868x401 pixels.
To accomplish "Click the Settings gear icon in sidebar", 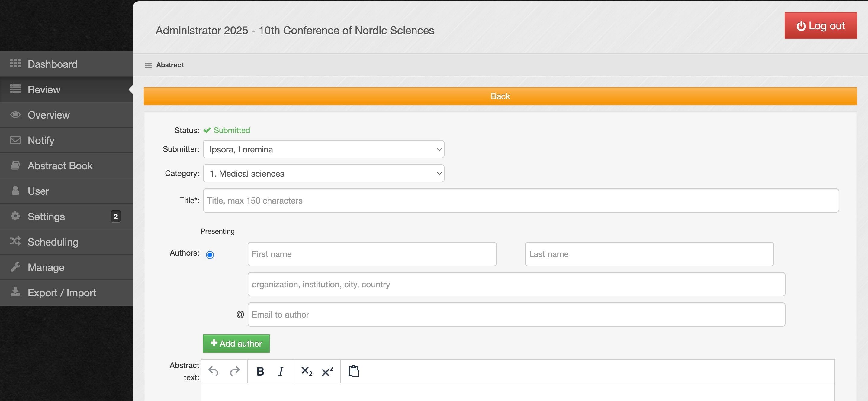I will tap(15, 216).
